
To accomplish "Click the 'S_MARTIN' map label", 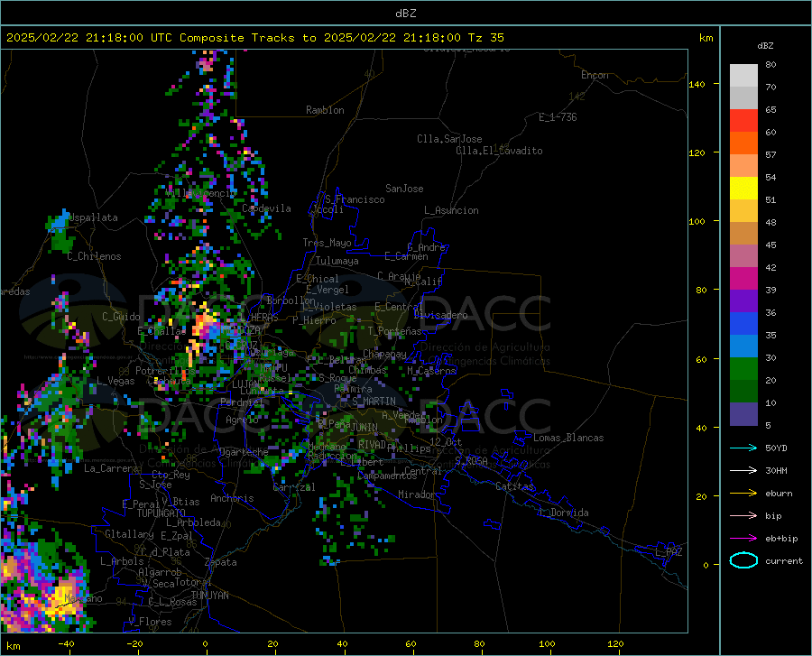I will (x=374, y=402).
